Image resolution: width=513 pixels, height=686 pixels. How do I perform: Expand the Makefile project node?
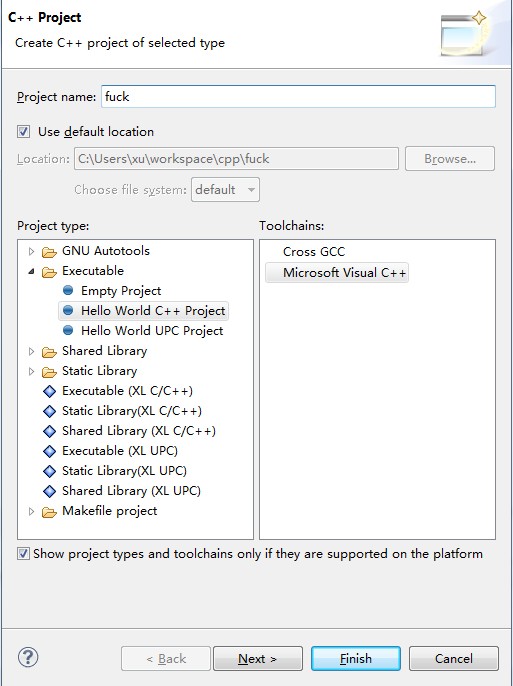coord(31,511)
